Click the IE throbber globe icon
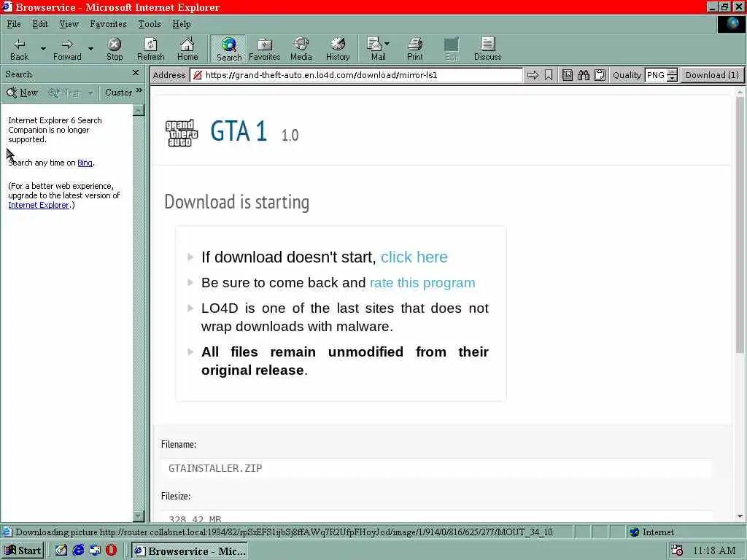This screenshot has height=560, width=747. [731, 24]
